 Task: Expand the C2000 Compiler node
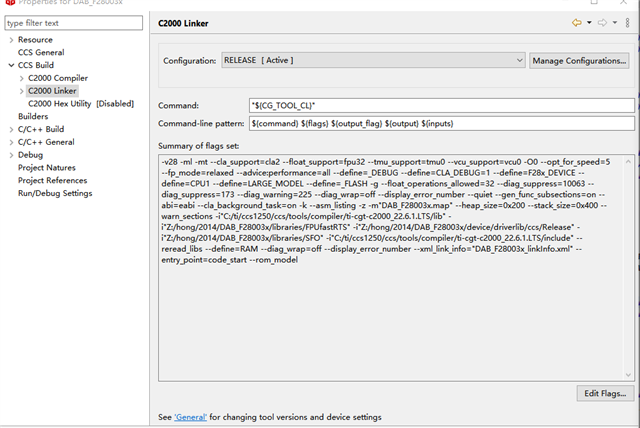21,78
